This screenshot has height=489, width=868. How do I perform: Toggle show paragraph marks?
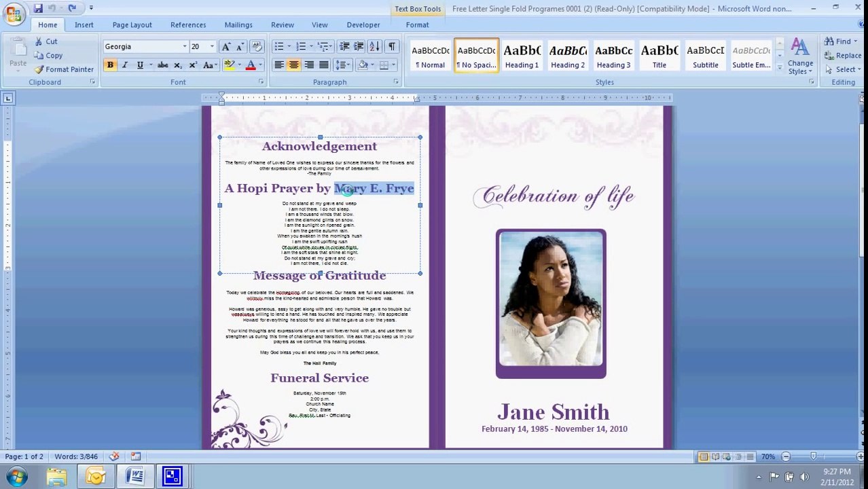(x=392, y=47)
